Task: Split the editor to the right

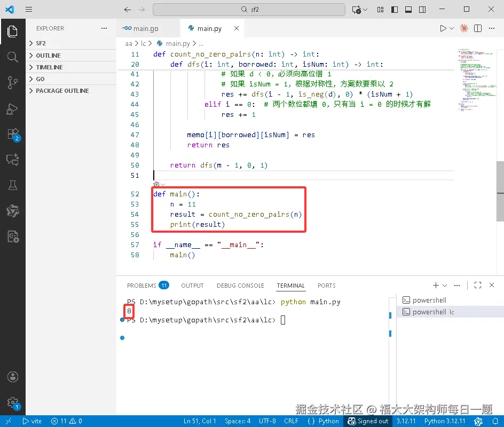Action: [478, 28]
